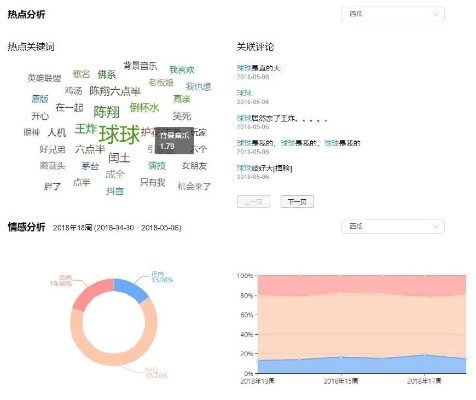The image size is (476, 400).
Task: Click the 2018年13周 axis label
Action: [257, 381]
